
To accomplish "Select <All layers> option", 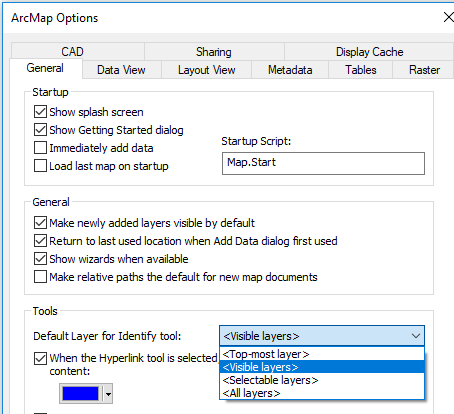I will pos(322,393).
